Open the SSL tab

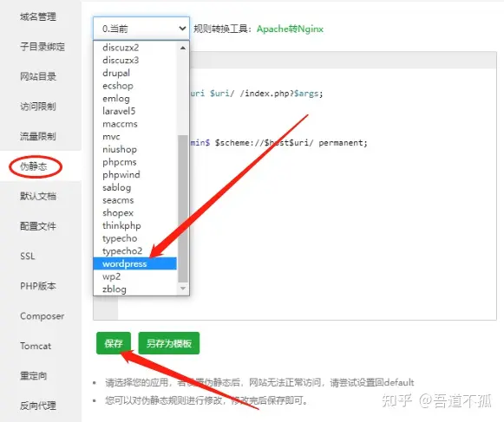(27, 256)
